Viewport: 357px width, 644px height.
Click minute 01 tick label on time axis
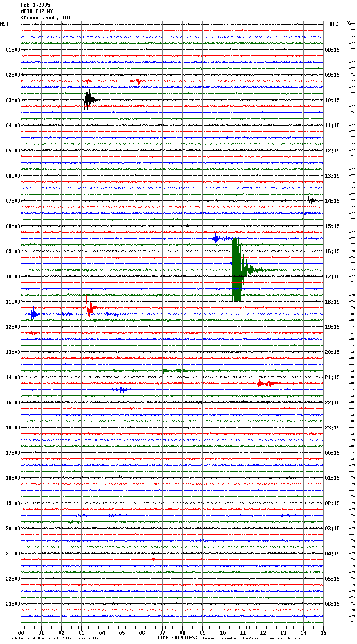41,633
